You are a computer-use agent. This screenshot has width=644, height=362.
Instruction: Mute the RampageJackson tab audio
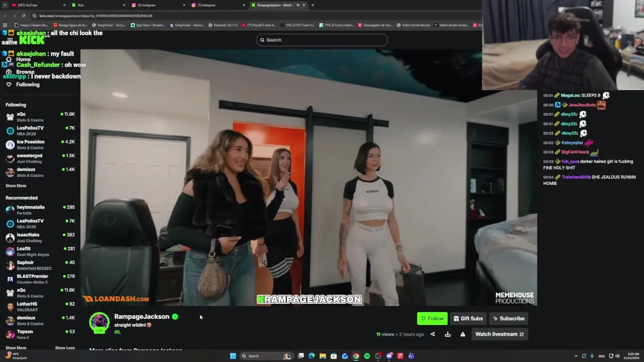298,5
